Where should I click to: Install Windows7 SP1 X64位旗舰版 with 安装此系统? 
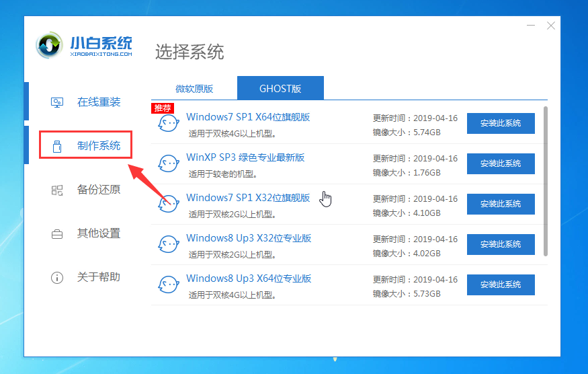click(x=501, y=123)
